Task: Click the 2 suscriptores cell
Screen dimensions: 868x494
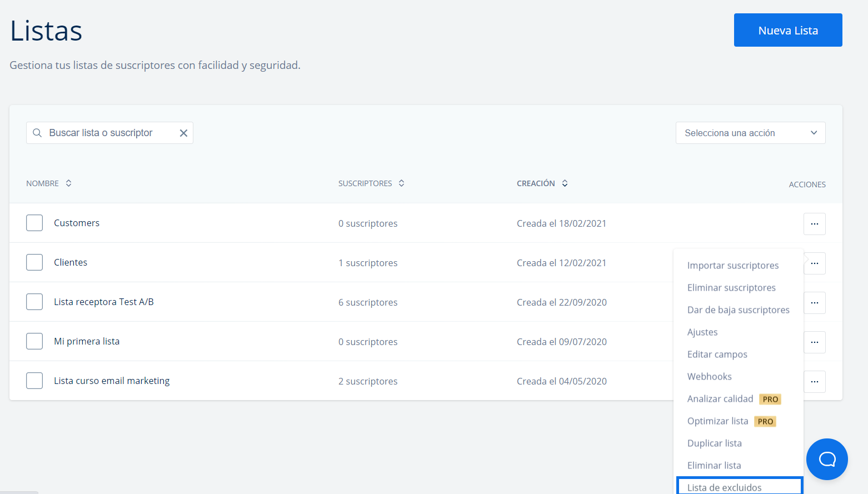Action: click(x=368, y=381)
